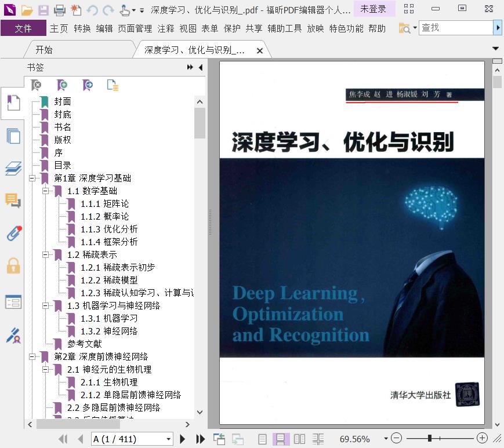Open the Security lock panel icon

pyautogui.click(x=13, y=266)
